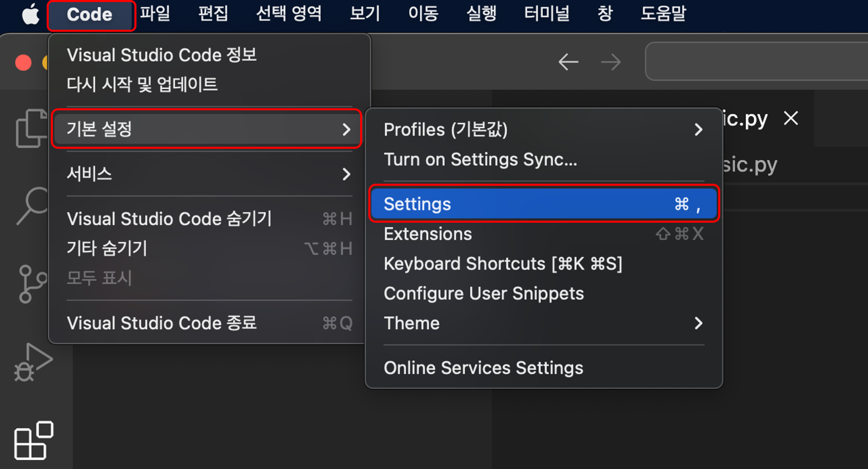
Task: Click the red window close button
Action: tap(23, 63)
